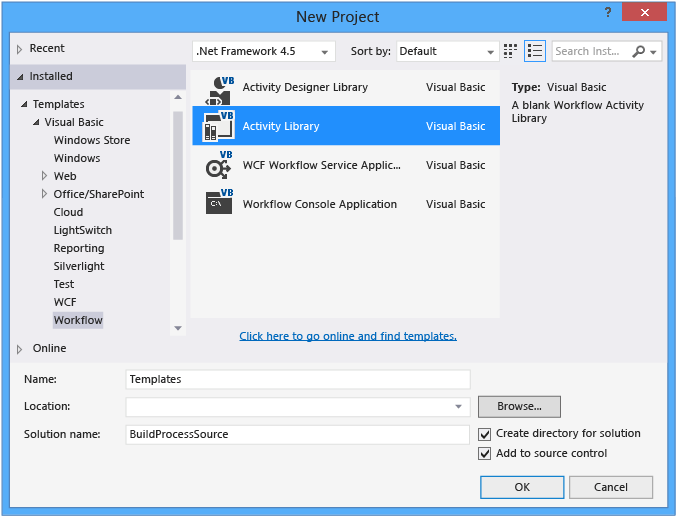
Task: Select the Cloud tree item
Action: coord(68,212)
